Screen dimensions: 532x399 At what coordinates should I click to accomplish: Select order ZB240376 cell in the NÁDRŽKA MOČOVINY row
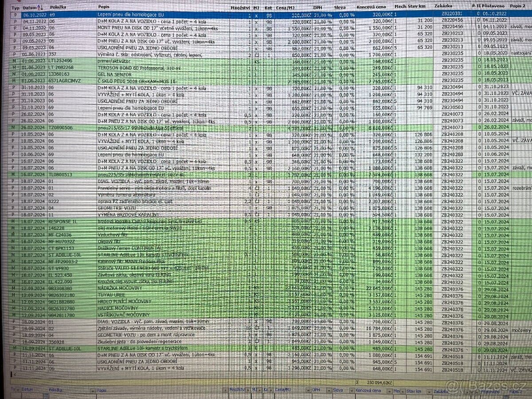[452, 289]
